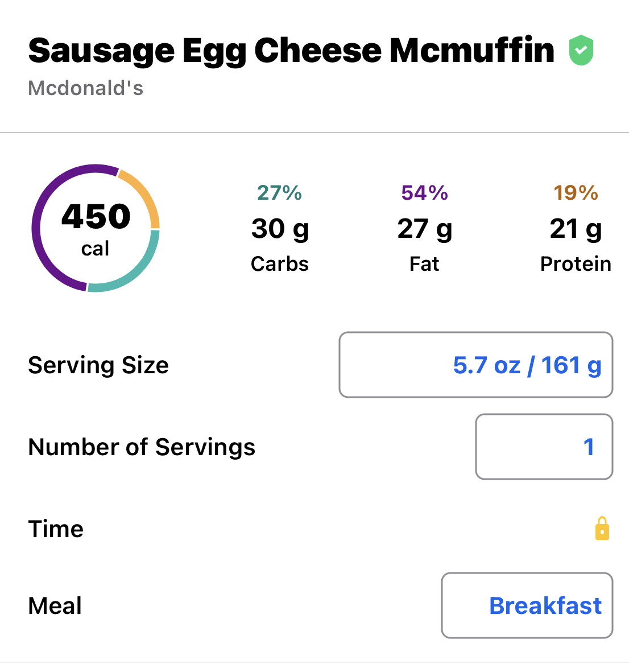Tap the 54% fat percentage
Viewport: 629px width, 672px height.
[425, 193]
